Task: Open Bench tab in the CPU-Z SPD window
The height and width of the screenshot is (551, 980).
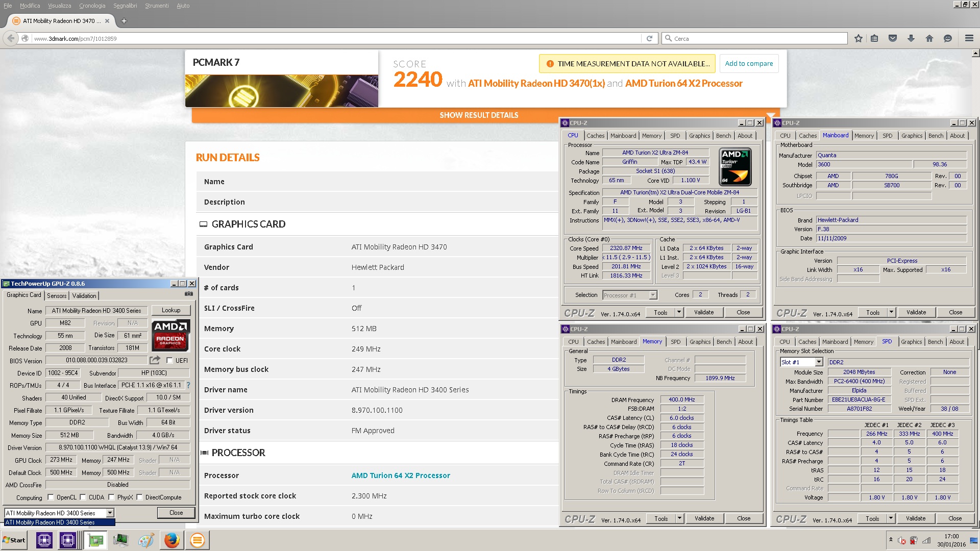Action: (x=935, y=342)
